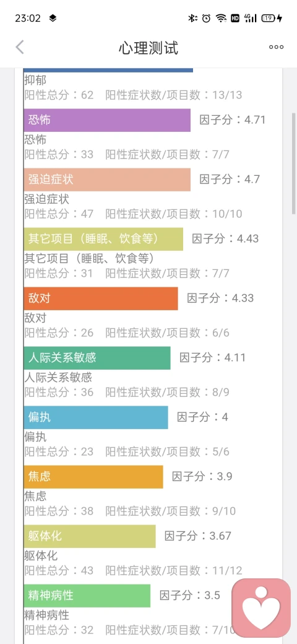Screen dimensions: 297x644
Task: Tap the yellow-orange 焦虑 bar
Action: [93, 477]
